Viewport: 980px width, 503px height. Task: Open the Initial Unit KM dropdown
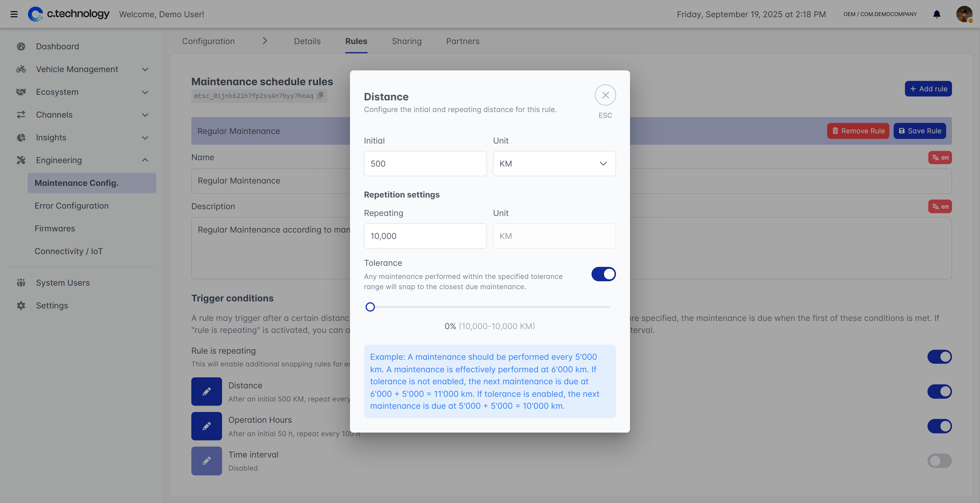(554, 164)
